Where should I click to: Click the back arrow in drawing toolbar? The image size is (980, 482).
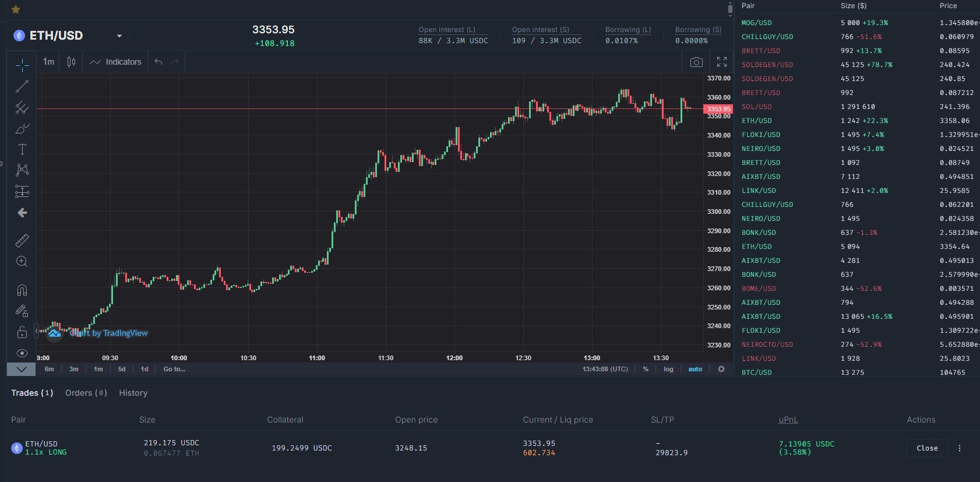[22, 213]
